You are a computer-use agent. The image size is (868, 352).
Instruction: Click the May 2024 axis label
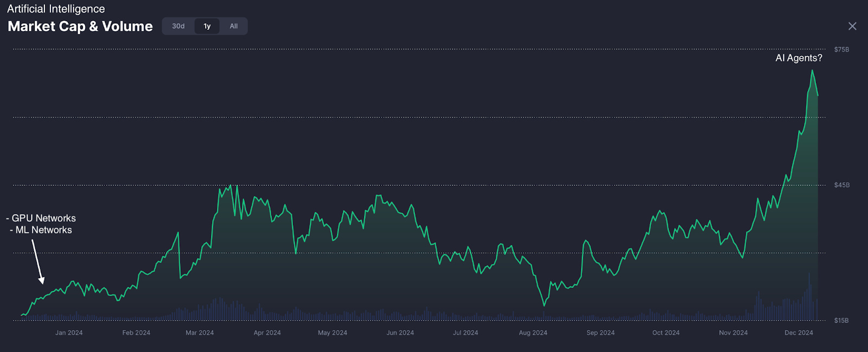333,333
